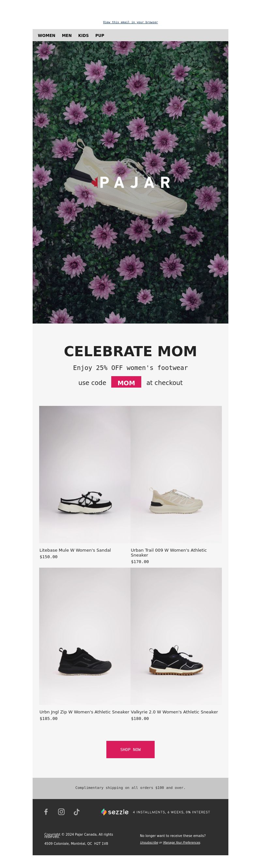Click the Pajar logo on hero image
Screen dimensions: 261x868
click(x=130, y=182)
